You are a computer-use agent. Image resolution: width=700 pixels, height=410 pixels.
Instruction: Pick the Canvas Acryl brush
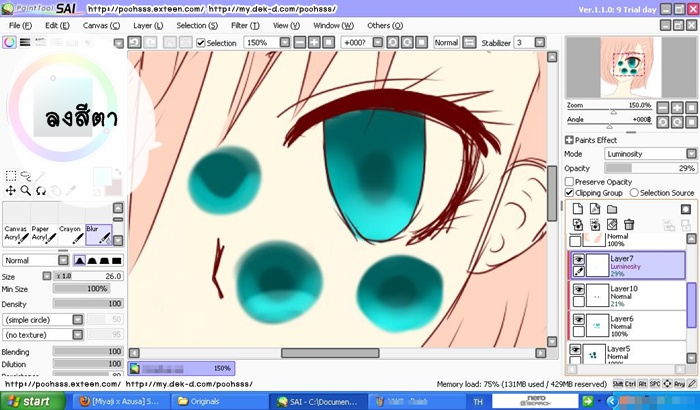coord(16,234)
